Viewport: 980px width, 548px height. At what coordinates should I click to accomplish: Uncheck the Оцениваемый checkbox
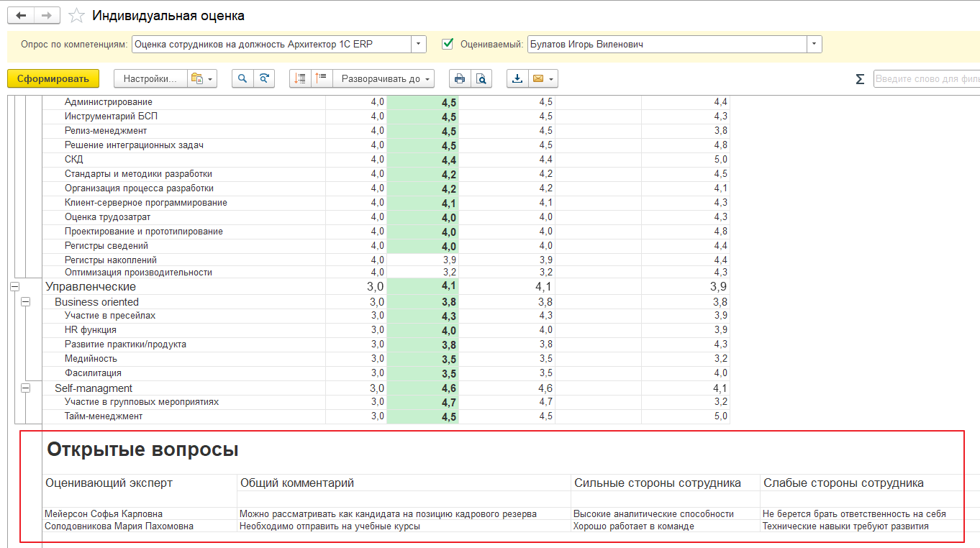click(x=448, y=44)
